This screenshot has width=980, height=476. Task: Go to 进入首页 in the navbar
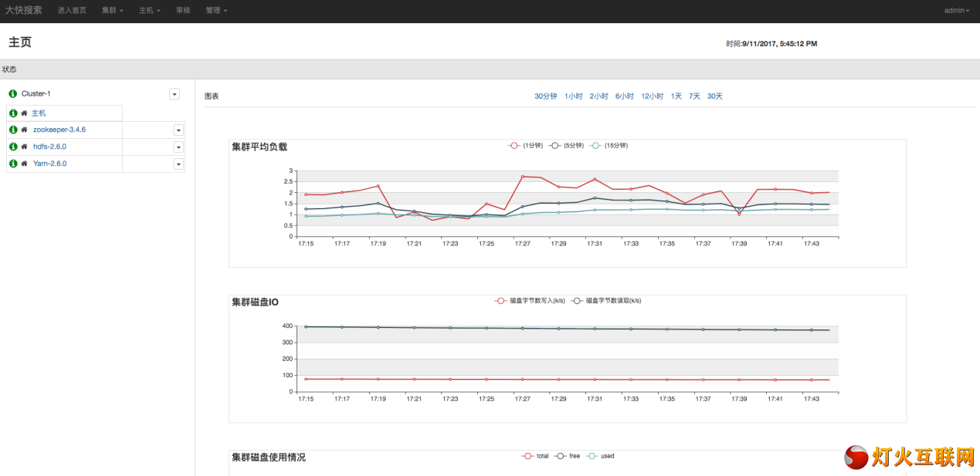coord(72,11)
